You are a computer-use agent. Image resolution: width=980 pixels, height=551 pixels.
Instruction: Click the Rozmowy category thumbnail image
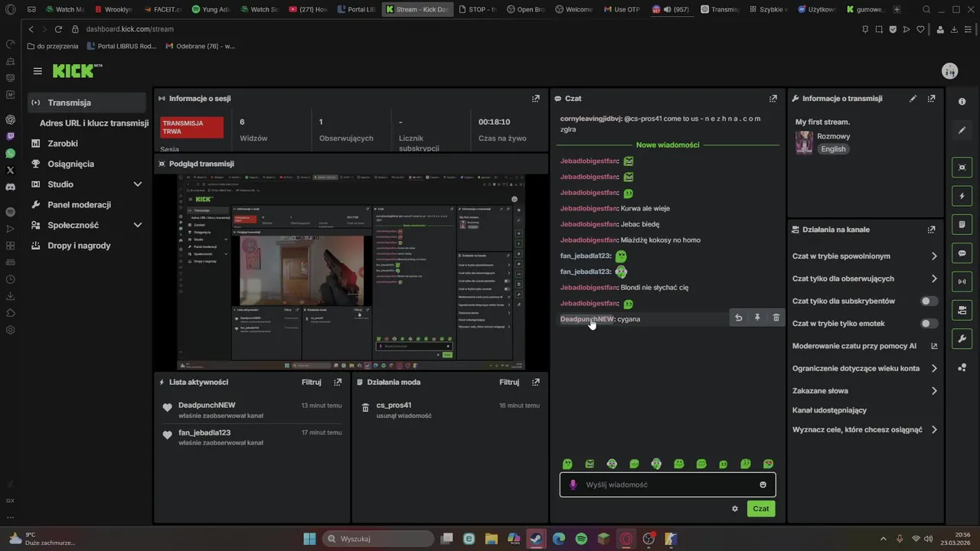(804, 142)
